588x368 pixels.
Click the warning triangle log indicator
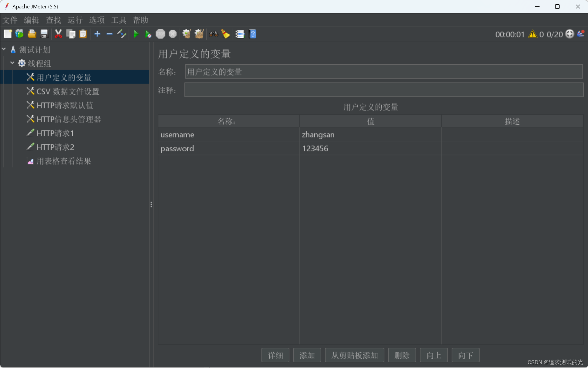coord(533,34)
